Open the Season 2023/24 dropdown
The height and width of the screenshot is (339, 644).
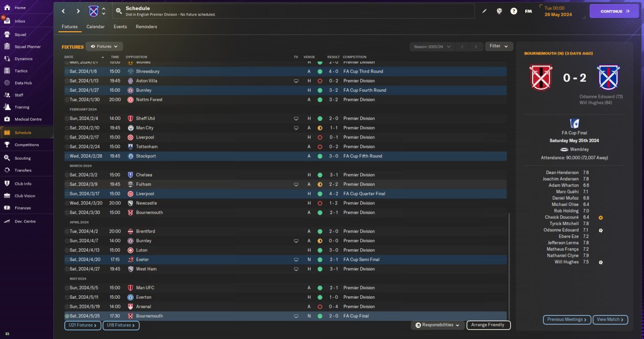click(432, 46)
